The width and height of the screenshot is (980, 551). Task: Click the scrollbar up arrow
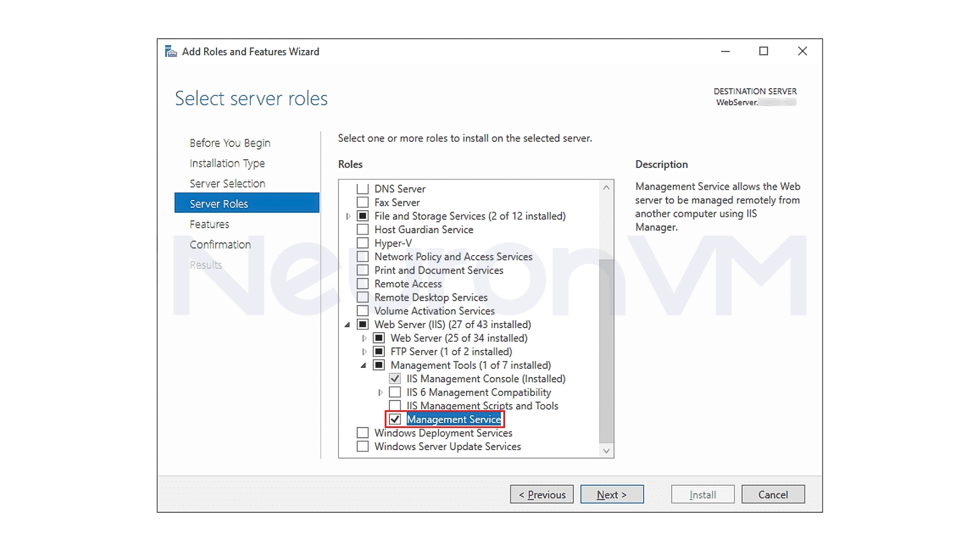[606, 187]
